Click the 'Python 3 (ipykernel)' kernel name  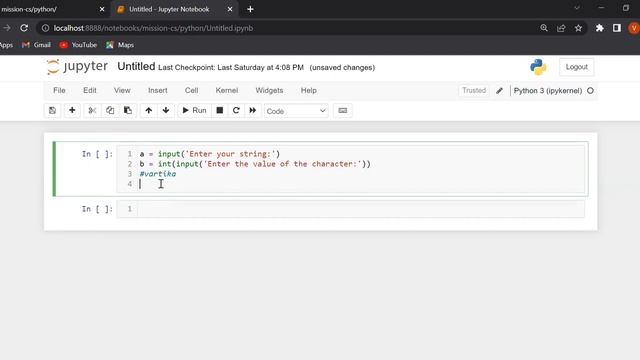(548, 91)
